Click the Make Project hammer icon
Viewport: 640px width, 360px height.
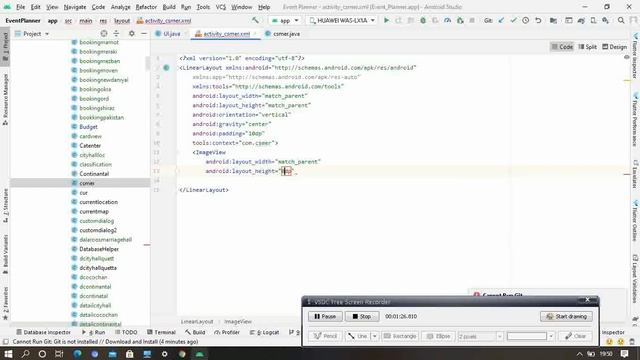256,20
